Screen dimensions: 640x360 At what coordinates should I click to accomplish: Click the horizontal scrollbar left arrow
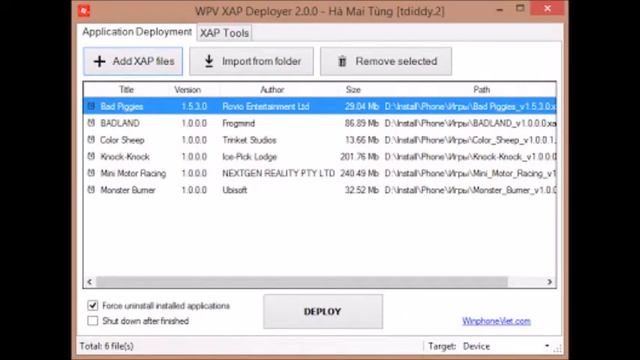[x=90, y=282]
